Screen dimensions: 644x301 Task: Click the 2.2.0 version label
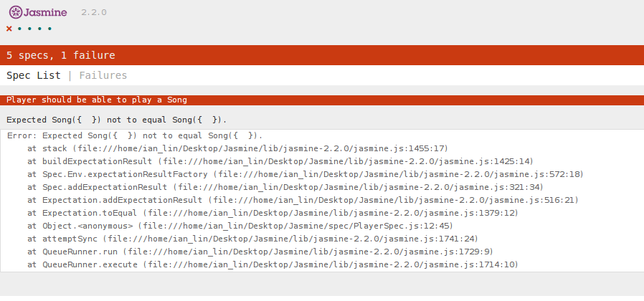[94, 12]
